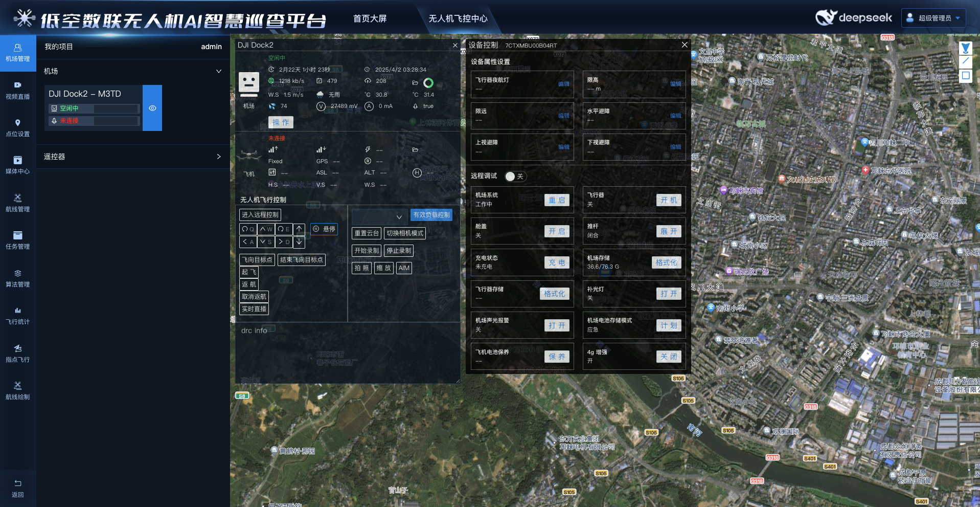Expand the 遥控器 section
Viewport: 980px width, 507px height.
(x=219, y=157)
